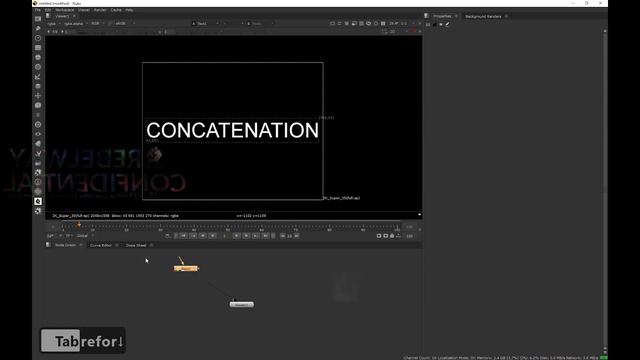Open the Color nodes toolbar menu

[x=38, y=57]
